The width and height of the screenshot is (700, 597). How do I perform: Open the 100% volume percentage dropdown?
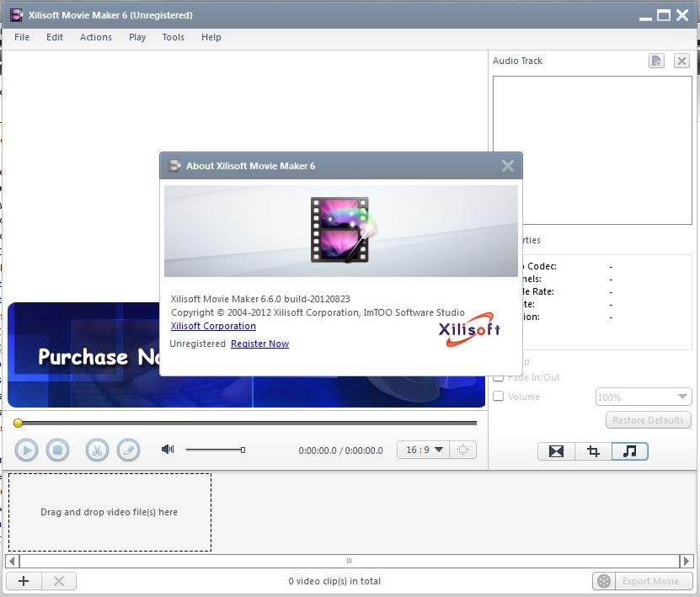click(644, 397)
